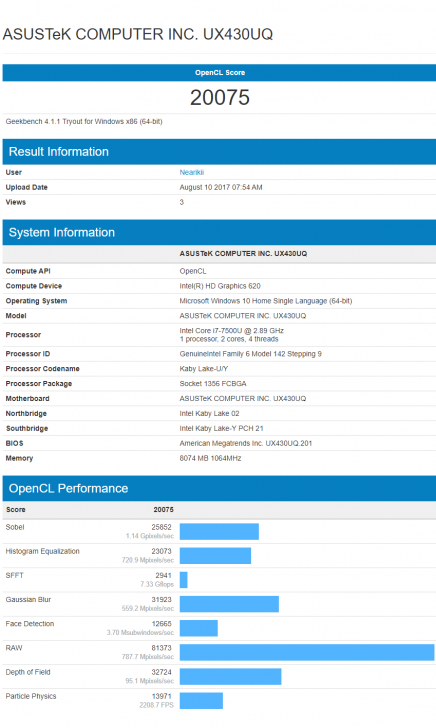Screen dimensions: 436x728
Task: Select the System Information section header
Action: (219, 233)
